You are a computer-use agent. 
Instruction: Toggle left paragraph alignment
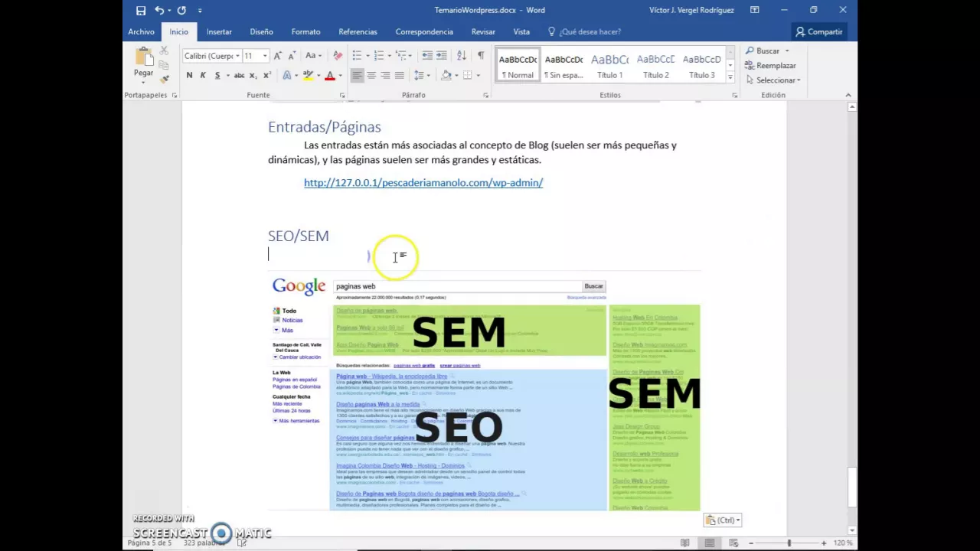point(358,75)
